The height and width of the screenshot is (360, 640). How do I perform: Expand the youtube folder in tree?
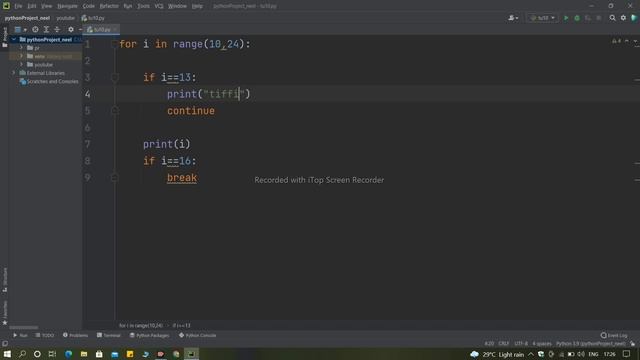tap(21, 64)
